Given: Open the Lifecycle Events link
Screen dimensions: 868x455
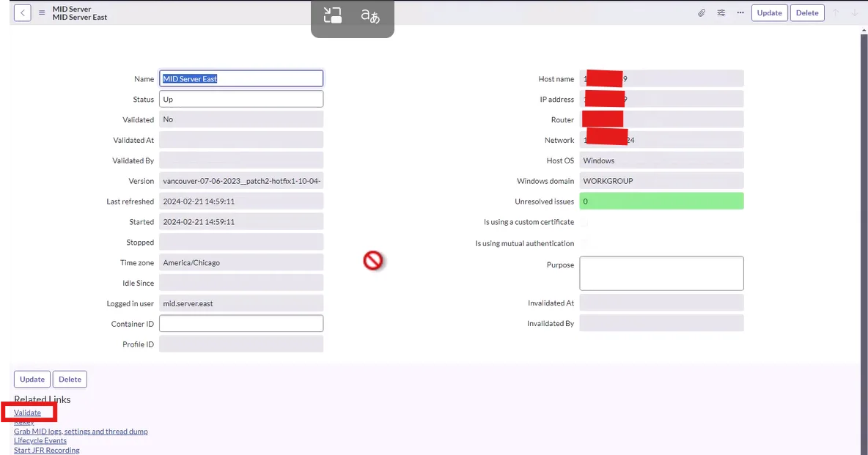Looking at the screenshot, I should point(40,440).
